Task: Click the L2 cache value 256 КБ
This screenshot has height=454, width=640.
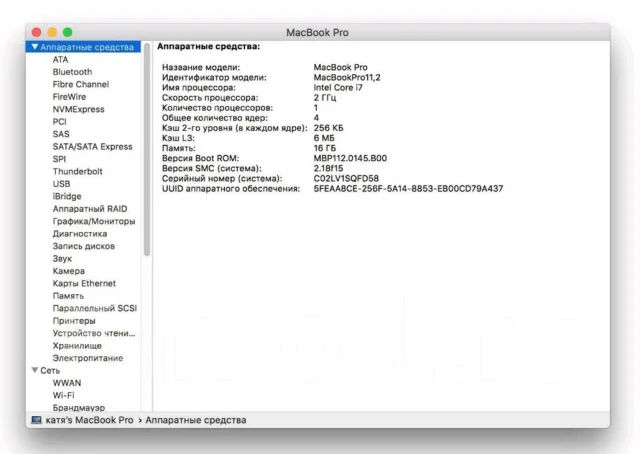Action: [x=329, y=128]
